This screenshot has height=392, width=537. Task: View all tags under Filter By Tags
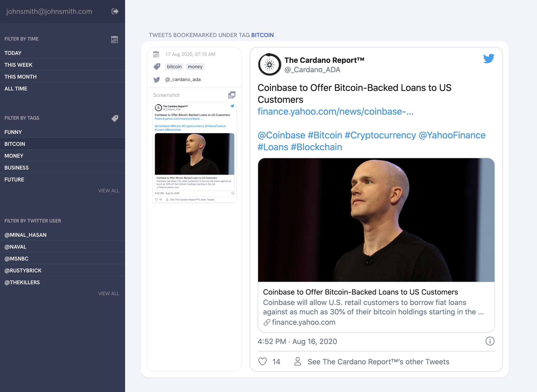click(109, 191)
